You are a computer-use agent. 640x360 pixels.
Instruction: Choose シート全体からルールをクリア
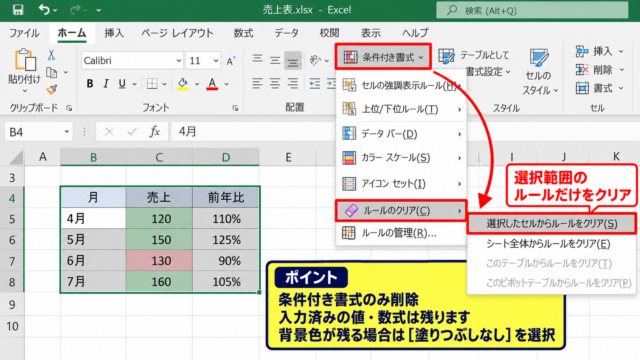pyautogui.click(x=551, y=244)
